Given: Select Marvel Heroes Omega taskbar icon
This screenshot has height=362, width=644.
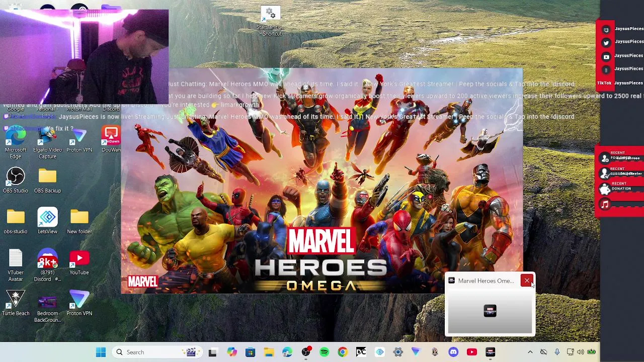Looking at the screenshot, I should [x=490, y=352].
